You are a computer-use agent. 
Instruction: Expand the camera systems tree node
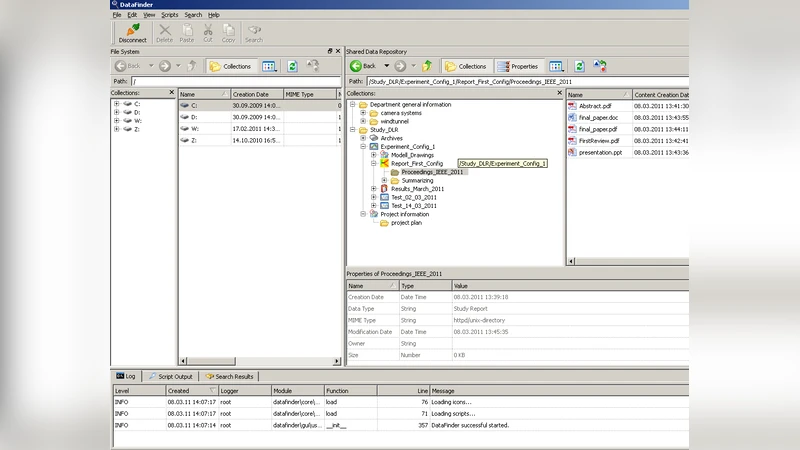(x=363, y=113)
